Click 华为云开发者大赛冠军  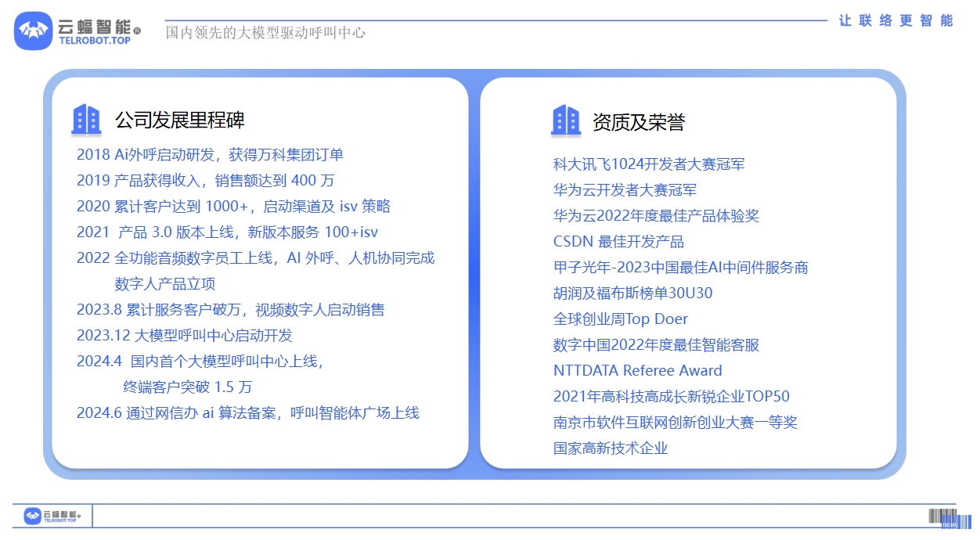[x=625, y=189]
